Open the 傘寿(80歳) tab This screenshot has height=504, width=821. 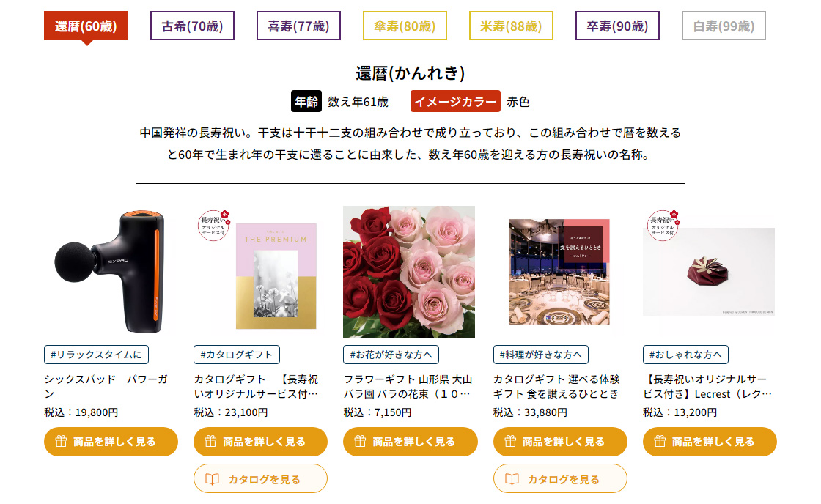click(x=405, y=26)
